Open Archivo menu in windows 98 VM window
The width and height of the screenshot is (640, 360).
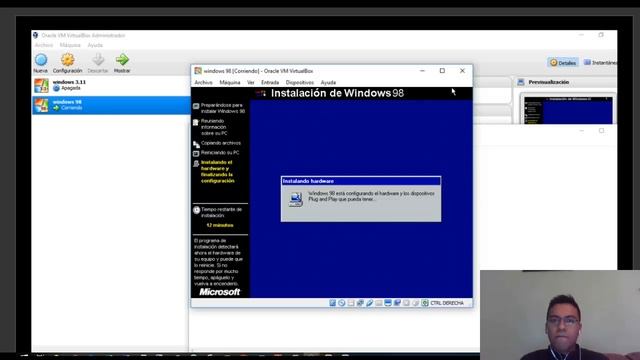[203, 82]
